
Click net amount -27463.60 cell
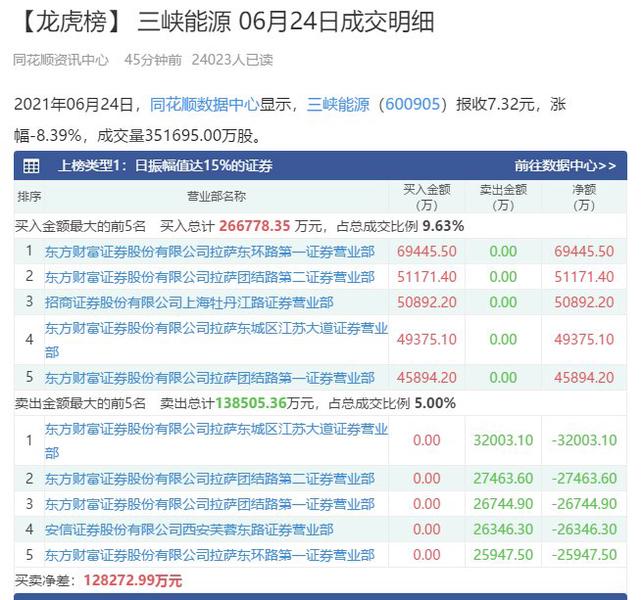(584, 478)
